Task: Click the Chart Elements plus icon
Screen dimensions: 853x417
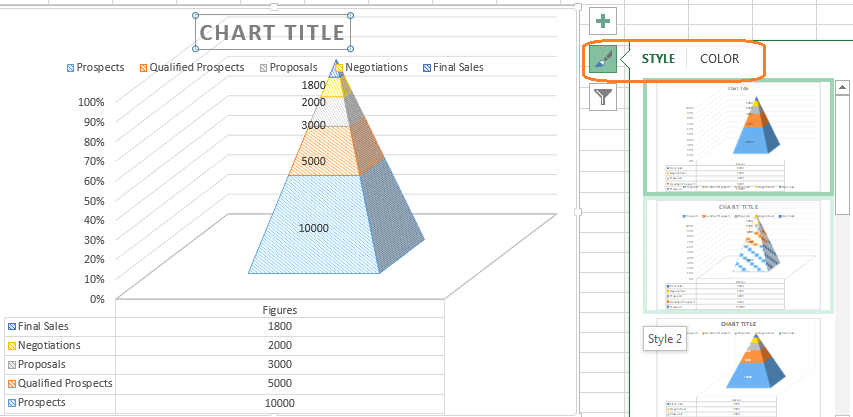Action: [x=603, y=20]
